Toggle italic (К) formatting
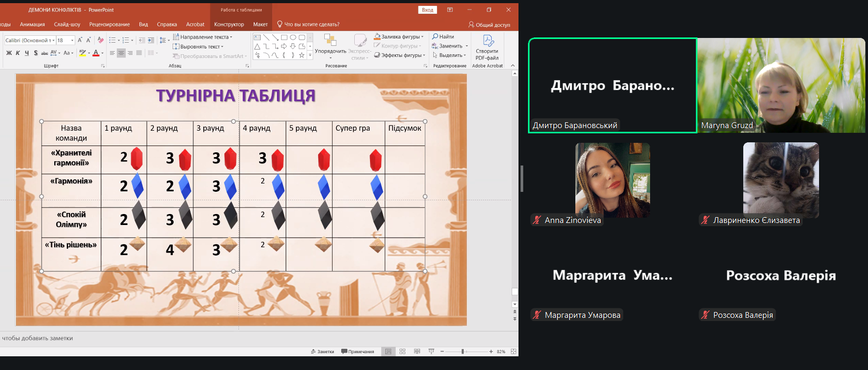 pyautogui.click(x=18, y=53)
